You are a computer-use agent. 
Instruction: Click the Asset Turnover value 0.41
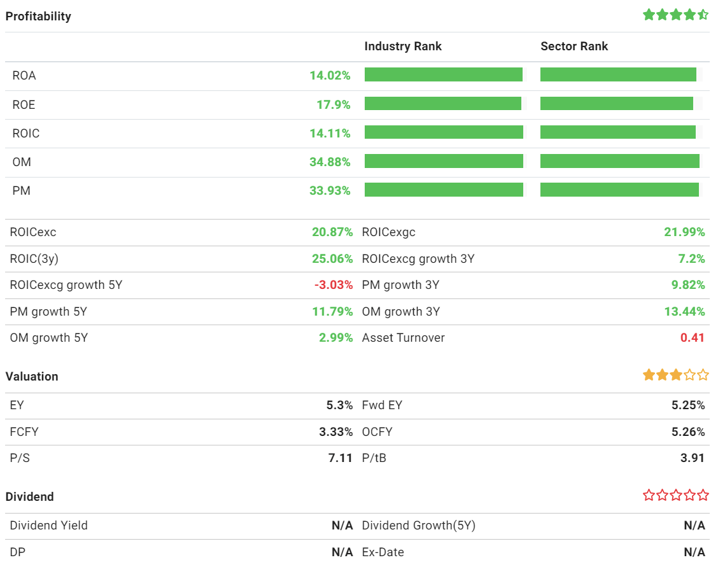(693, 338)
